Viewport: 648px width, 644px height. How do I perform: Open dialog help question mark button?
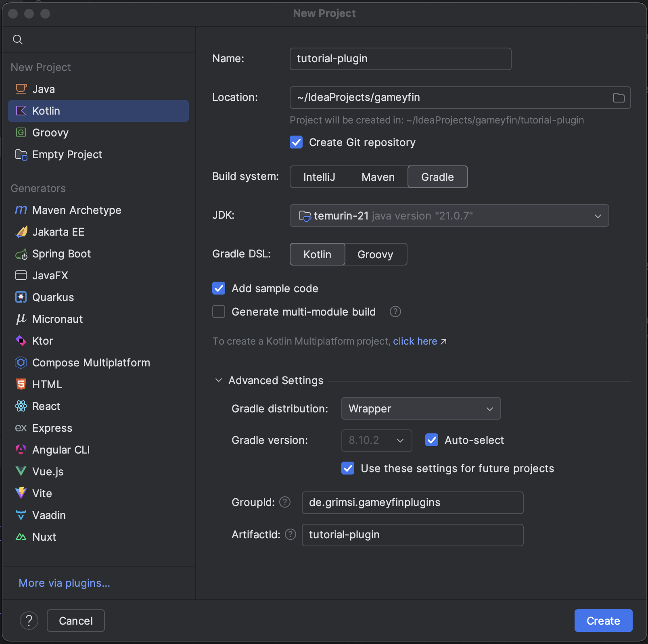pyautogui.click(x=29, y=621)
